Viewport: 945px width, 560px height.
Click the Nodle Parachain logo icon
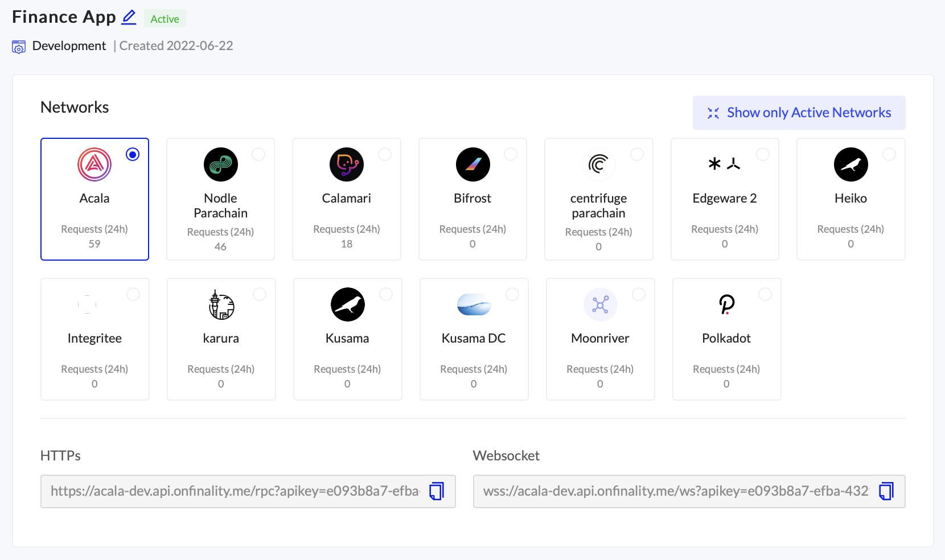click(221, 164)
